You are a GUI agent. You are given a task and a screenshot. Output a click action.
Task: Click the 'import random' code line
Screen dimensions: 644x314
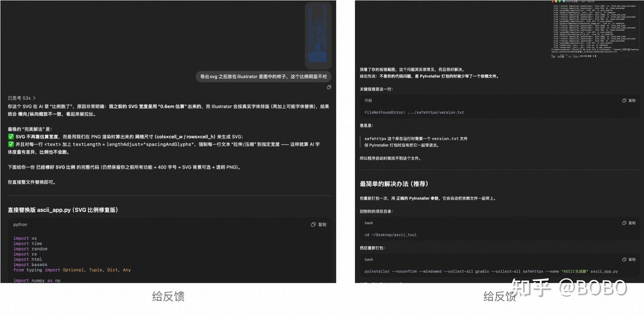(30, 249)
